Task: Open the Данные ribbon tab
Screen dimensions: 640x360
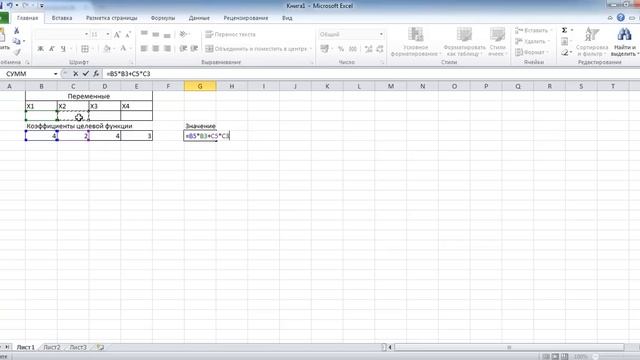Action: pos(199,18)
